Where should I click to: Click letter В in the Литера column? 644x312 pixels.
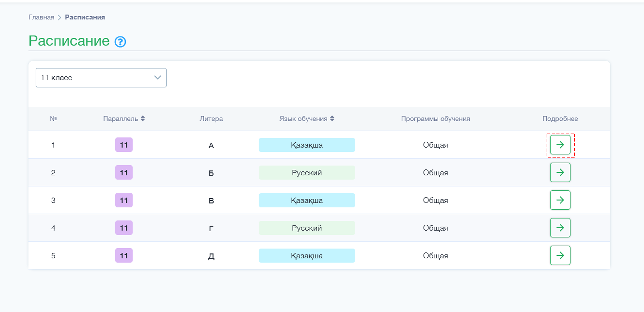point(211,200)
